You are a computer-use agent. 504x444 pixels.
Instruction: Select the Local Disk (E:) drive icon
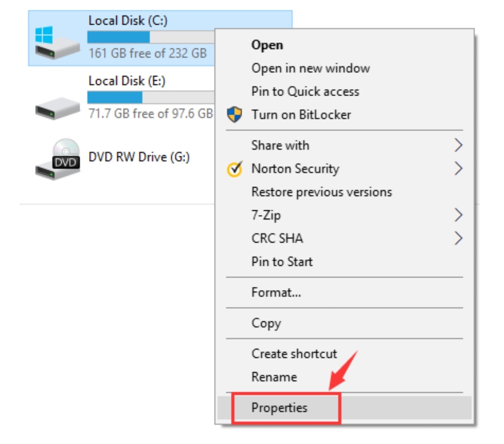[x=57, y=108]
